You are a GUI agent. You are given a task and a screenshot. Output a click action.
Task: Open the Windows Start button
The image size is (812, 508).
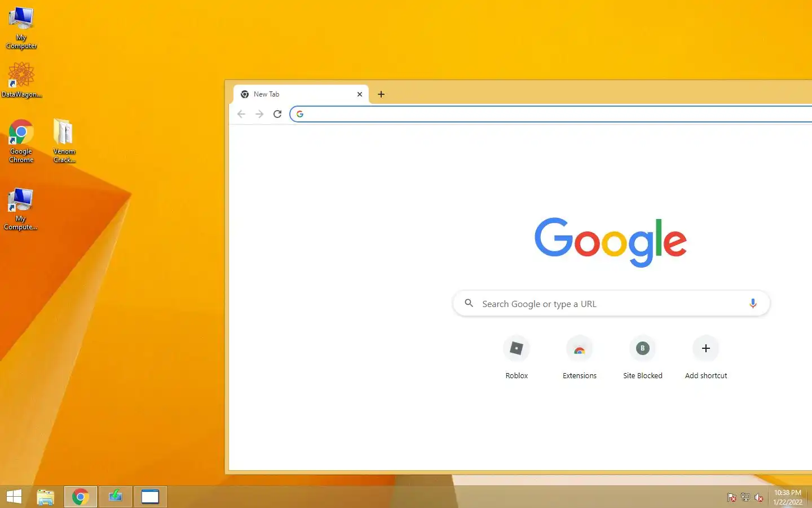tap(14, 497)
